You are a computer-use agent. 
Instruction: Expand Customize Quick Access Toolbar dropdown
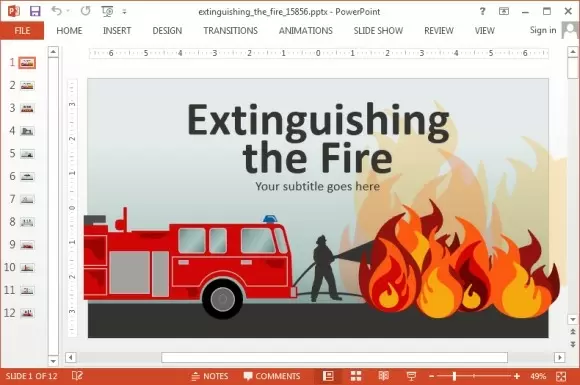(x=124, y=12)
